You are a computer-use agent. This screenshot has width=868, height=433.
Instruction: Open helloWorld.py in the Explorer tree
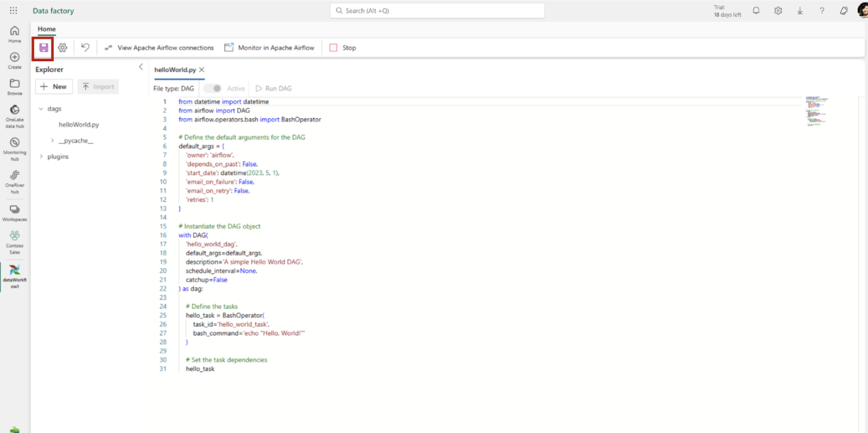[x=79, y=124]
